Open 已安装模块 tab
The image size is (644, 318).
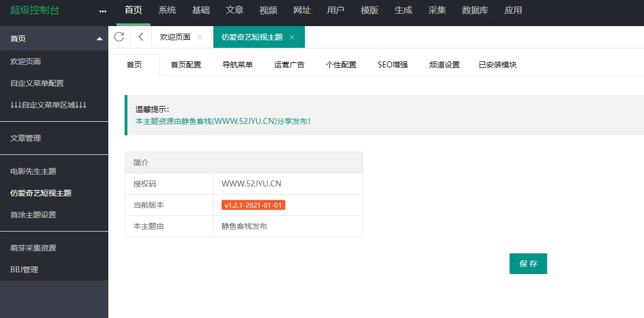[x=497, y=65]
